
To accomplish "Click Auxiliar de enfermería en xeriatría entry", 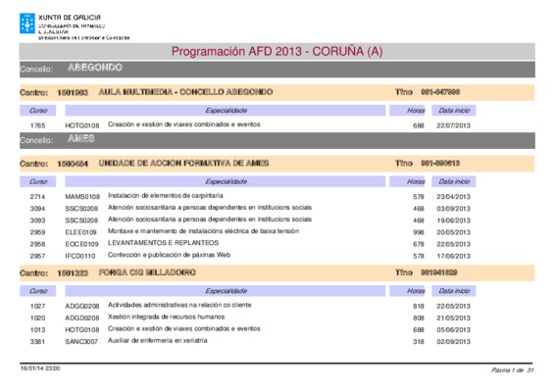I will tap(158, 341).
